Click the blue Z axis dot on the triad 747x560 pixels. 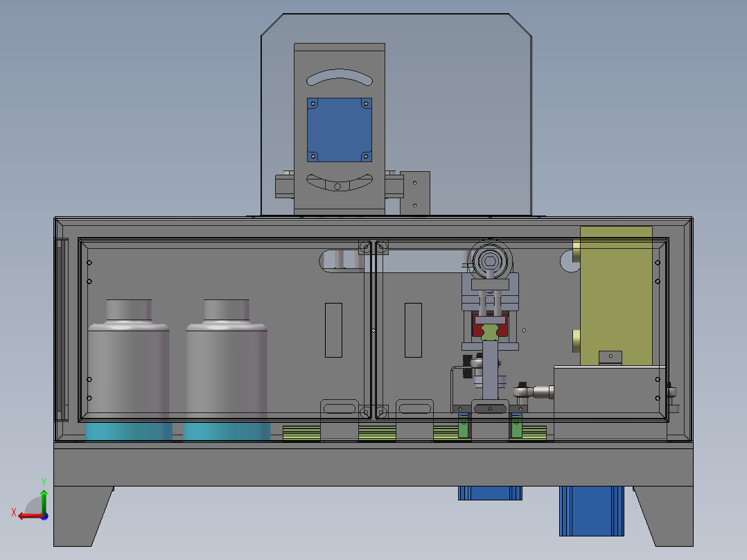tap(45, 516)
